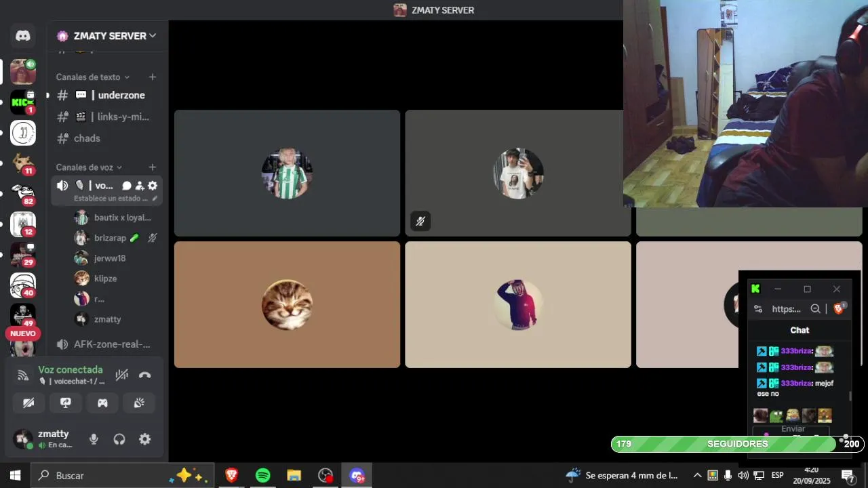Open voicechat-1 link under Voz conectada
The height and width of the screenshot is (488, 868).
[73, 382]
